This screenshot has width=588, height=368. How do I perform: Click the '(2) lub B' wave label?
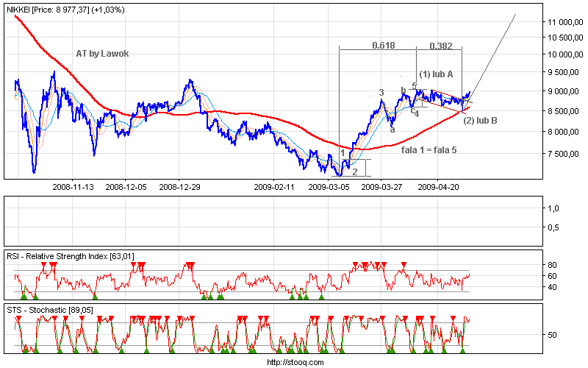tap(481, 121)
